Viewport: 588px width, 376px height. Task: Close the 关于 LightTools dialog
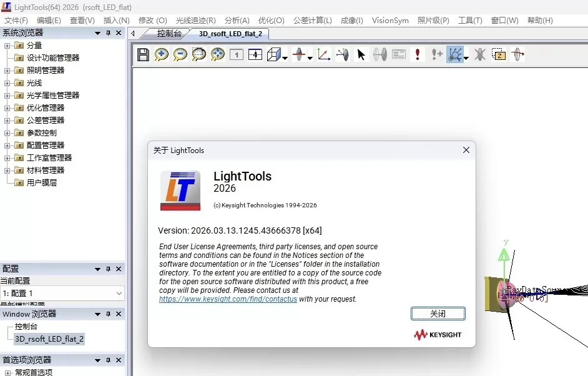tap(466, 150)
